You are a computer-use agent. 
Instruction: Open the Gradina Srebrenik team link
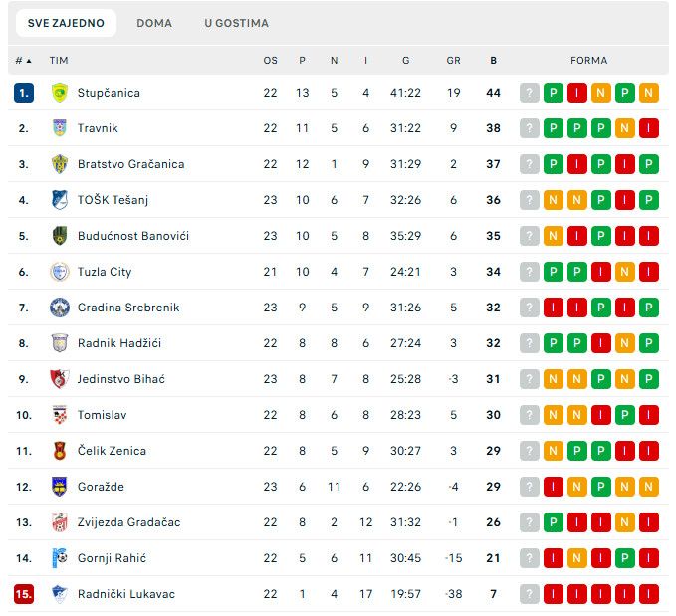tap(128, 308)
